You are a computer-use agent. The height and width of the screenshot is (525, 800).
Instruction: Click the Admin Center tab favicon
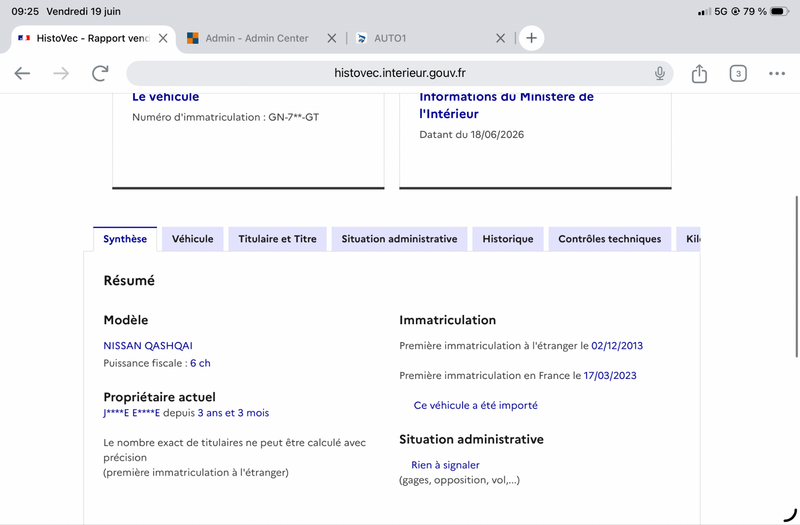192,38
